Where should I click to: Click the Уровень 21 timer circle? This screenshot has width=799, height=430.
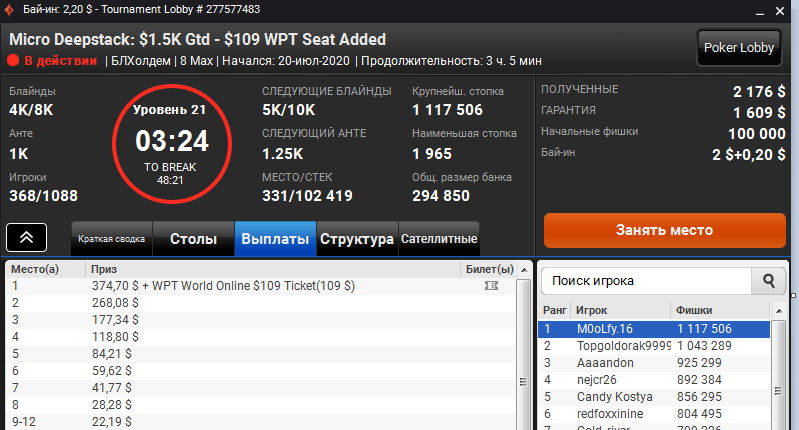pos(172,144)
